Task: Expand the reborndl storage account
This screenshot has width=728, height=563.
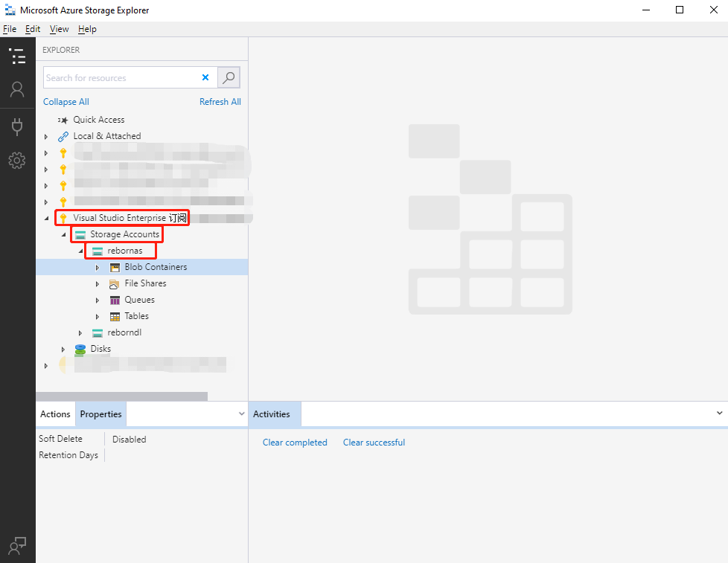Action: pos(80,333)
